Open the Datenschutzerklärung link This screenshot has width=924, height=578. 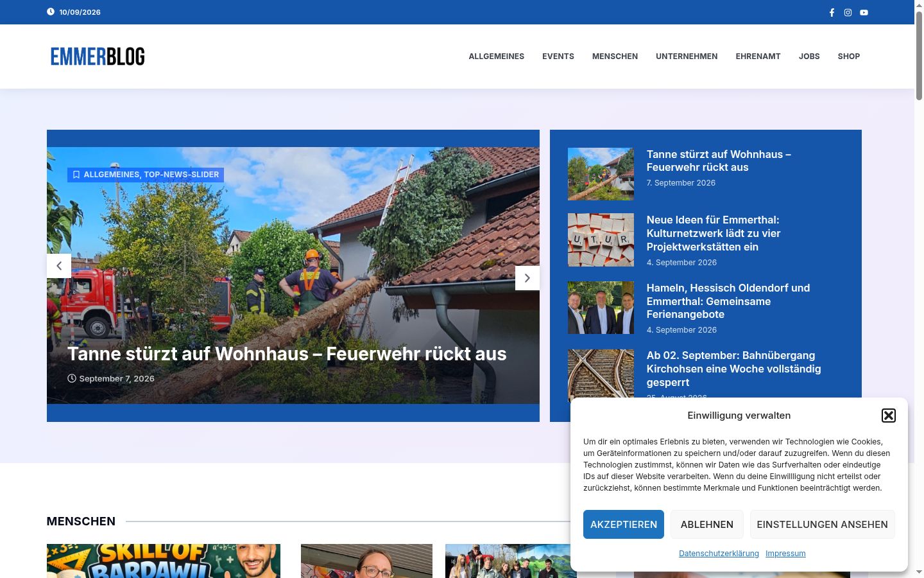click(x=719, y=554)
